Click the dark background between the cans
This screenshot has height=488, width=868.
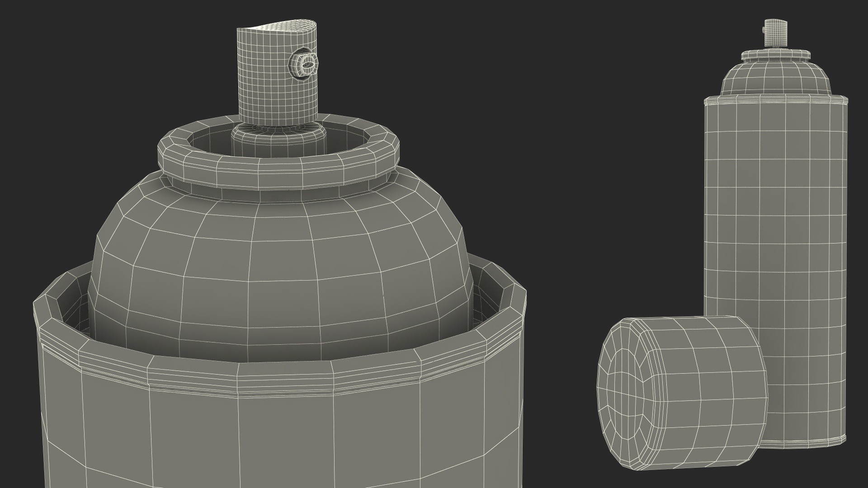[588, 181]
